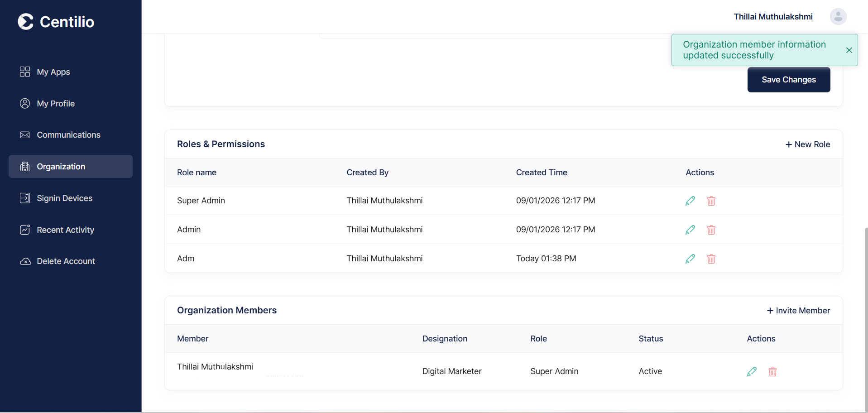Invite a new organization member
This screenshot has width=868, height=413.
798,310
